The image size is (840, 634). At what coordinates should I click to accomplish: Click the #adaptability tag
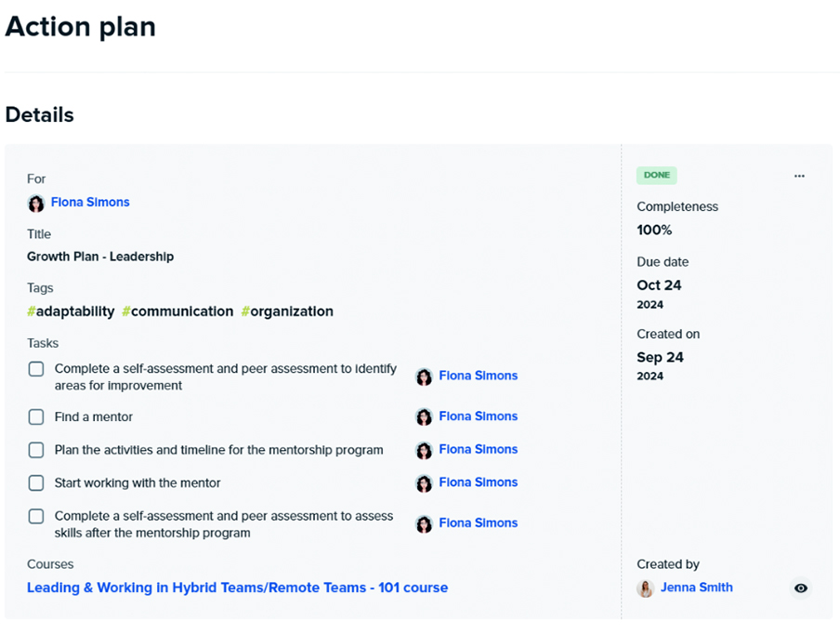click(71, 311)
